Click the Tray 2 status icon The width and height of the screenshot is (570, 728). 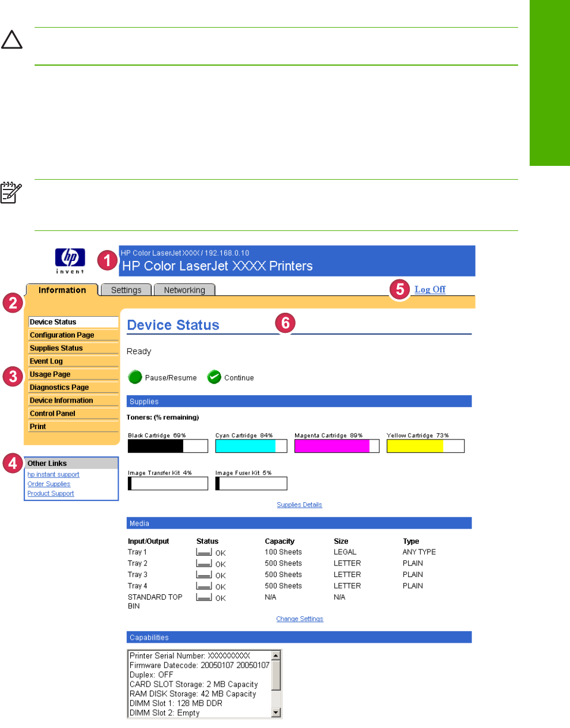click(x=203, y=564)
